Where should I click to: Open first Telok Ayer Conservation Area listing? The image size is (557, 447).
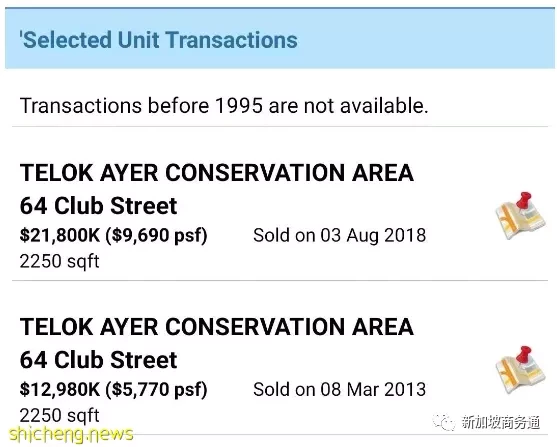(x=280, y=203)
